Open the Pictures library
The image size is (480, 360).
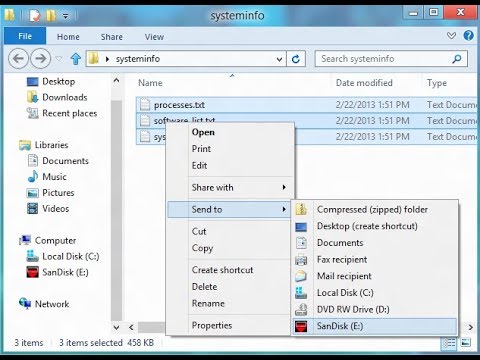pos(51,193)
